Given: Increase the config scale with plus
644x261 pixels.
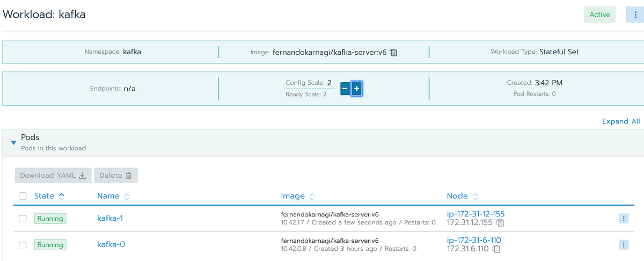Looking at the screenshot, I should point(356,89).
